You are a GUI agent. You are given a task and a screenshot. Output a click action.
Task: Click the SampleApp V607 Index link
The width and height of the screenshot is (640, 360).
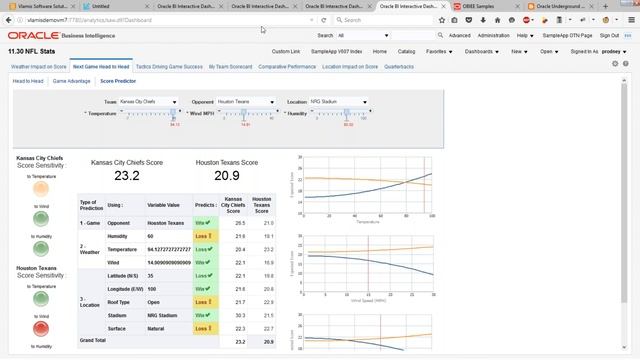[x=336, y=51]
